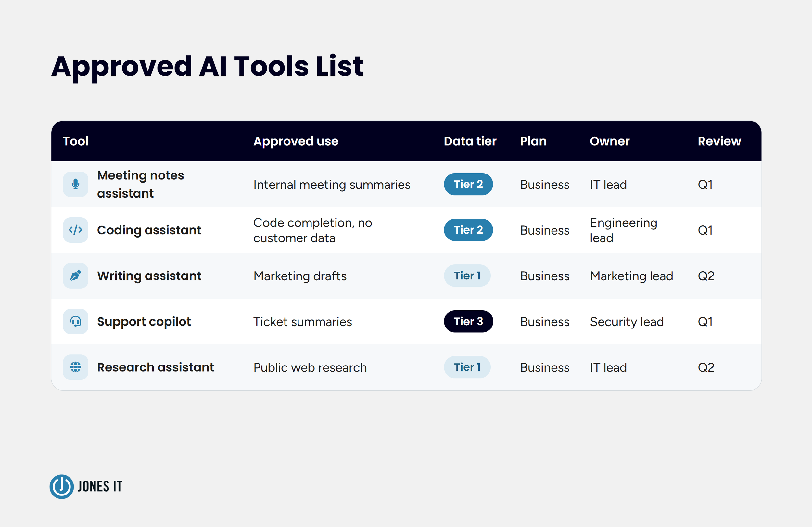Click the 'JONES IT' wordmark text
Screen dimensions: 812x527
coord(100,487)
